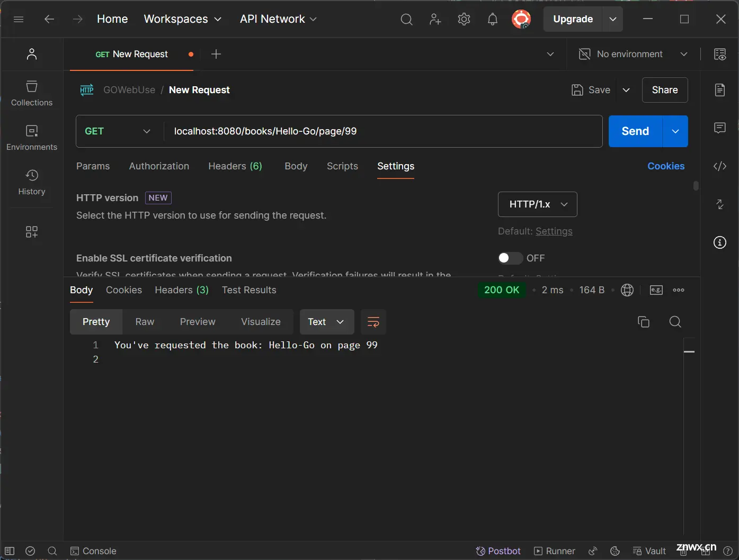
Task: Open the related requests arrows icon
Action: pos(720,204)
